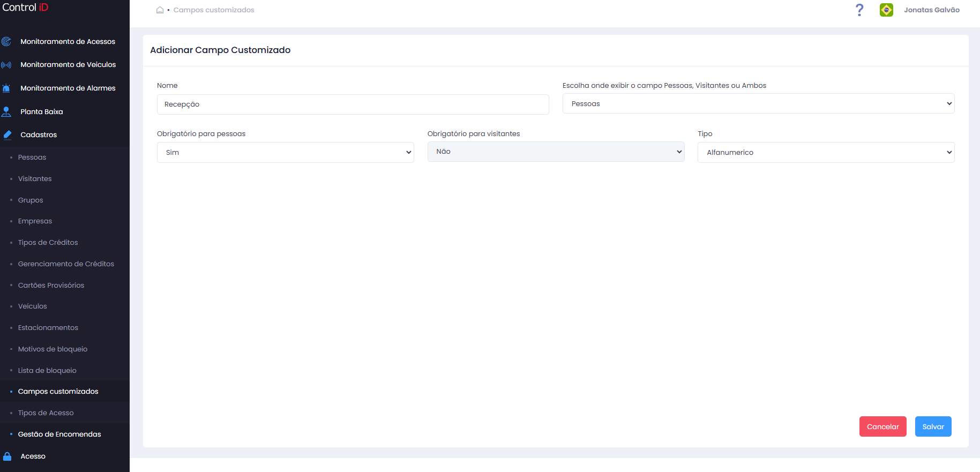Open Monitoramento de Veículos menu
Viewport: 980px width, 472px height.
(x=68, y=65)
